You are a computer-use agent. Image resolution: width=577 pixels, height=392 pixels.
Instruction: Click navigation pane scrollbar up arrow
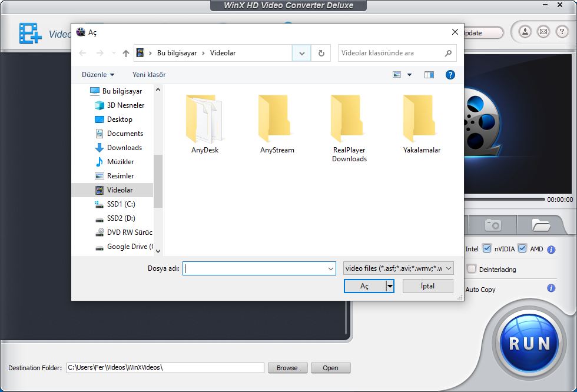tap(158, 89)
